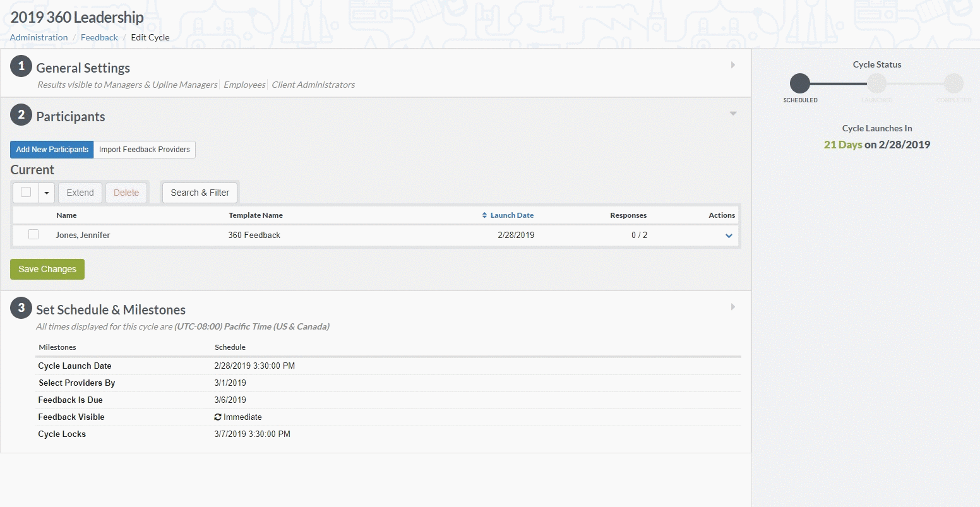Click the step 2 circle icon
The width and height of the screenshot is (980, 507).
(x=21, y=115)
